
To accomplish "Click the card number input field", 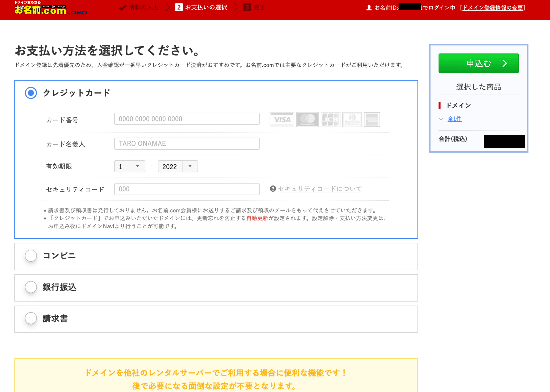I will click(x=187, y=119).
